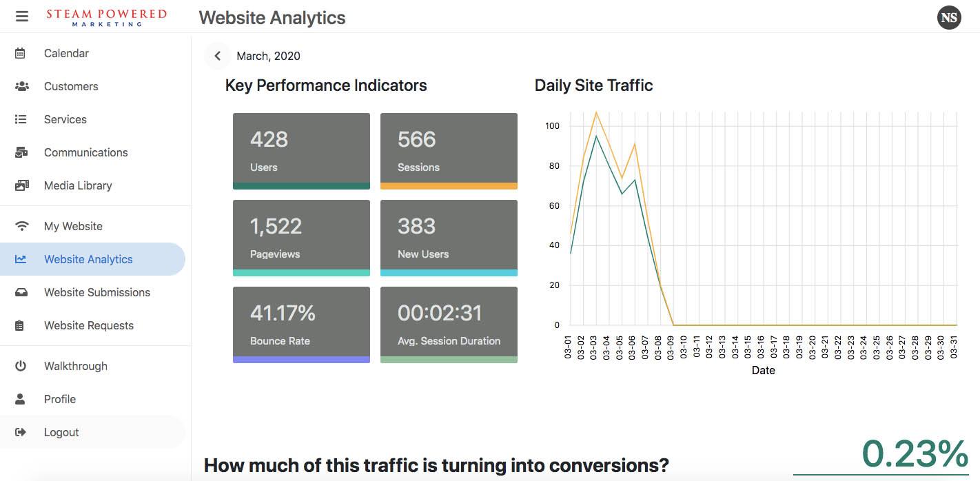
Task: Go back to previous month chevron
Action: pyautogui.click(x=218, y=56)
